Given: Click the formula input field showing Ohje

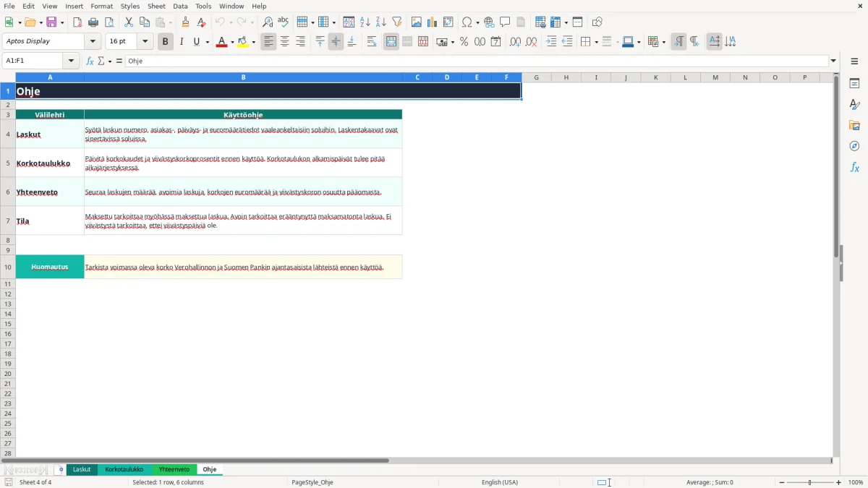Looking at the screenshot, I should point(476,61).
